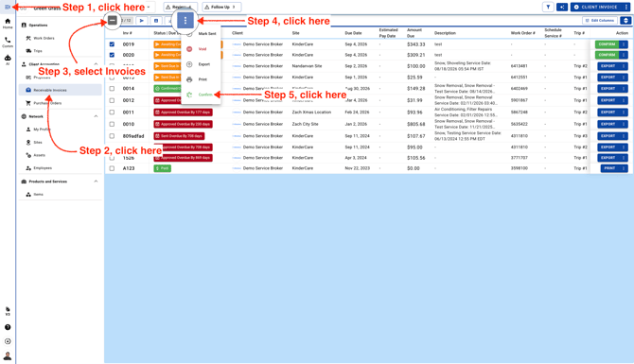Click the Review alert button

[181, 7]
